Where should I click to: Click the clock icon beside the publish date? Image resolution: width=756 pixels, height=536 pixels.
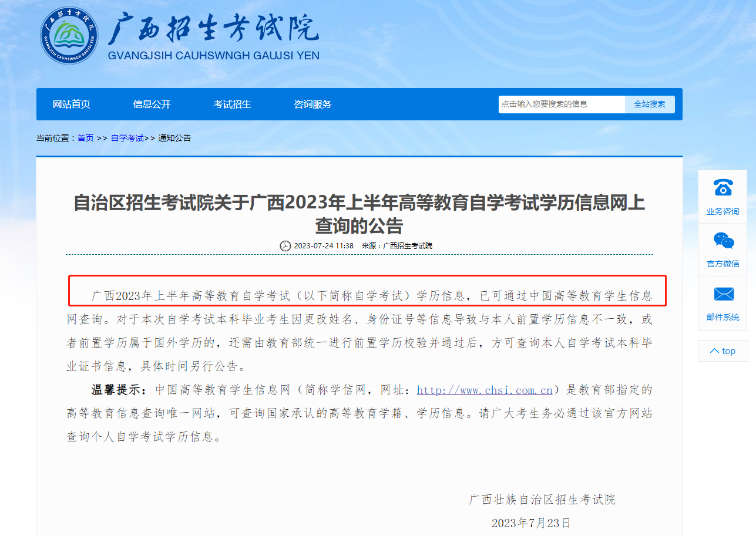click(286, 245)
